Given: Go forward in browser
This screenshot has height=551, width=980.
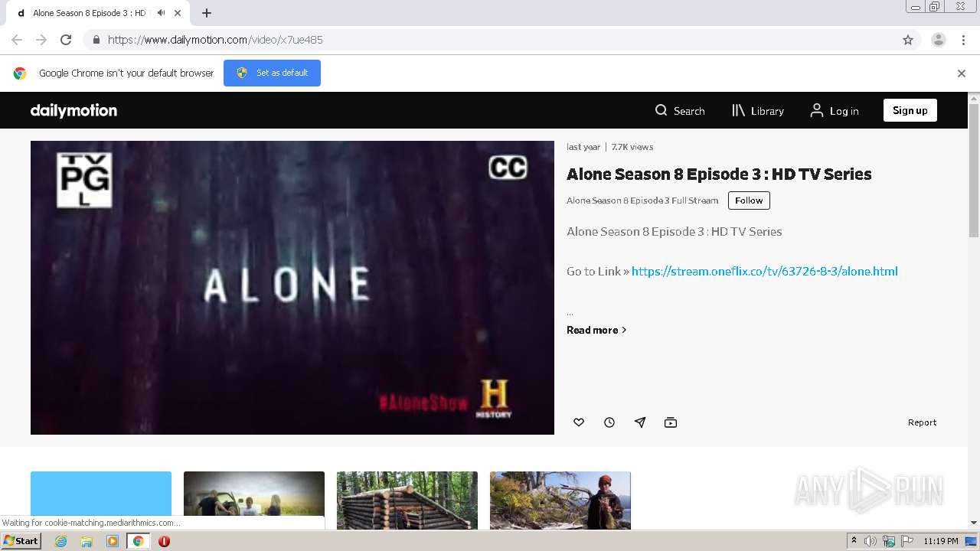Looking at the screenshot, I should (x=41, y=40).
